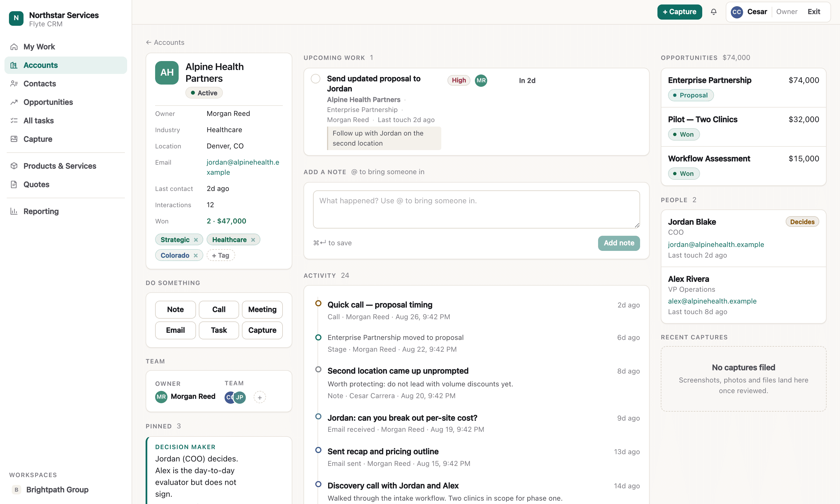The height and width of the screenshot is (504, 840).
Task: Click the Brightpath Group B workspace icon
Action: (16, 490)
